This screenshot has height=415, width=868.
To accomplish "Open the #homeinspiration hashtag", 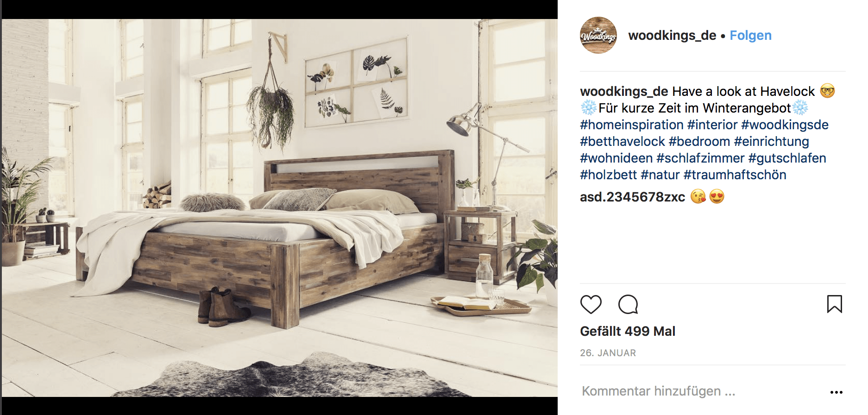I will pyautogui.click(x=632, y=125).
